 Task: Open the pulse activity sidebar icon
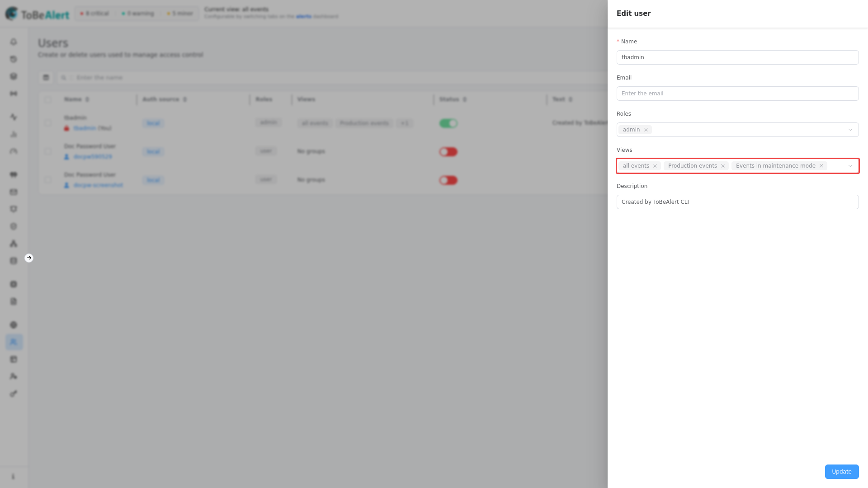[14, 117]
